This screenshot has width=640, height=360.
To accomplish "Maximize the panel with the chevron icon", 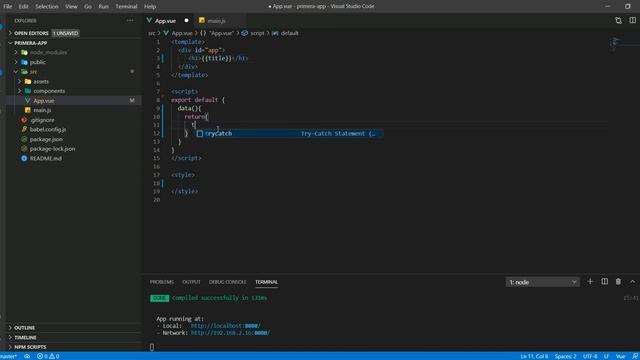I will pos(633,282).
